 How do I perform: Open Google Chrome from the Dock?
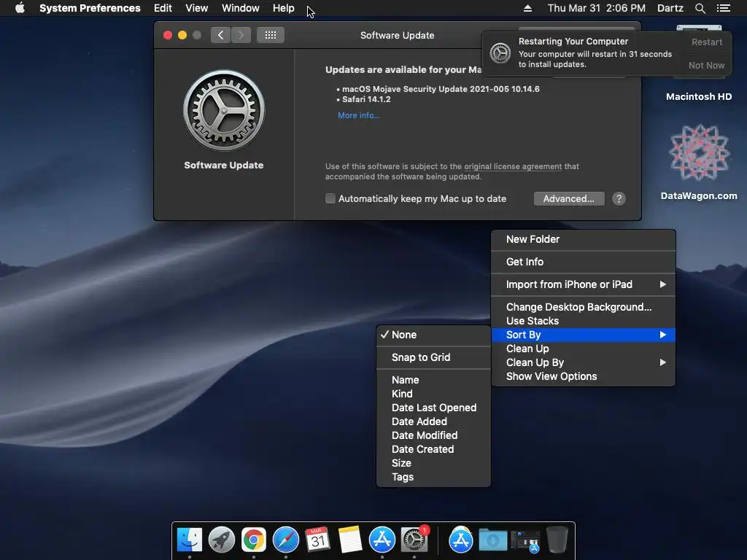(x=253, y=540)
